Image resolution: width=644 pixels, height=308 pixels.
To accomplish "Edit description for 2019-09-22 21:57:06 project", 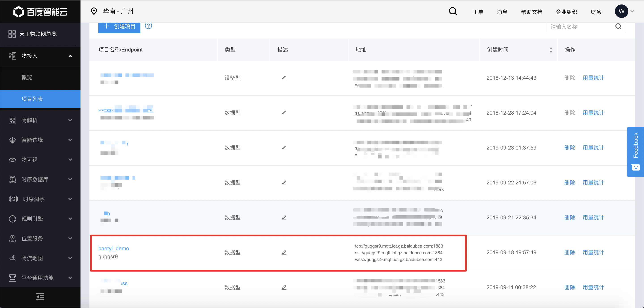I will click(x=284, y=183).
